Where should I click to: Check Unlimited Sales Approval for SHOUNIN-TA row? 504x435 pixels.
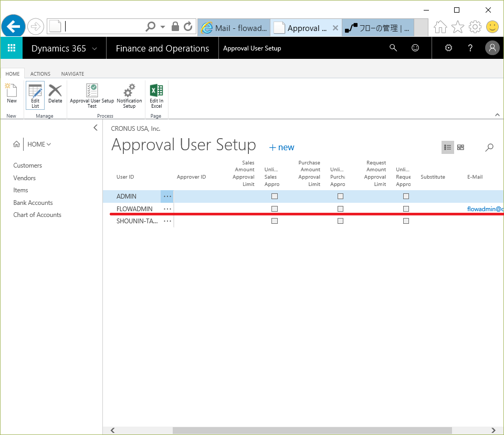coord(275,221)
